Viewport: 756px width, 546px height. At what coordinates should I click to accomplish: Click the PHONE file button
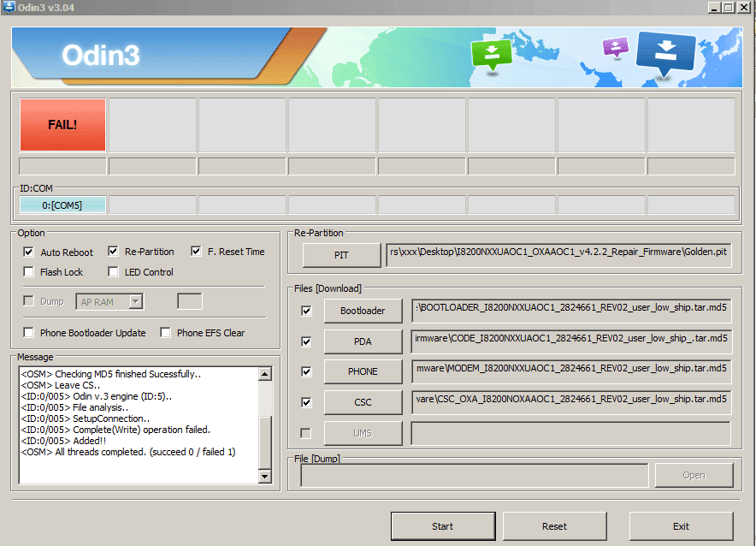(x=363, y=371)
